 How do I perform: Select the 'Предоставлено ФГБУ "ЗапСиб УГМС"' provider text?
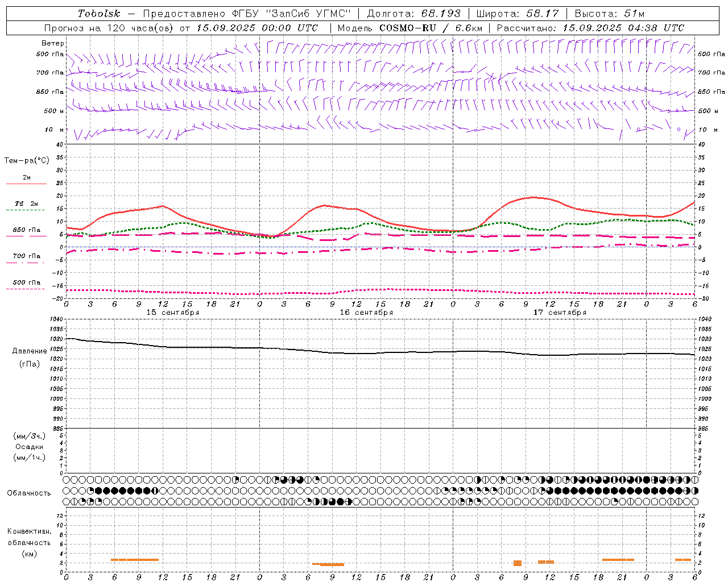click(247, 14)
